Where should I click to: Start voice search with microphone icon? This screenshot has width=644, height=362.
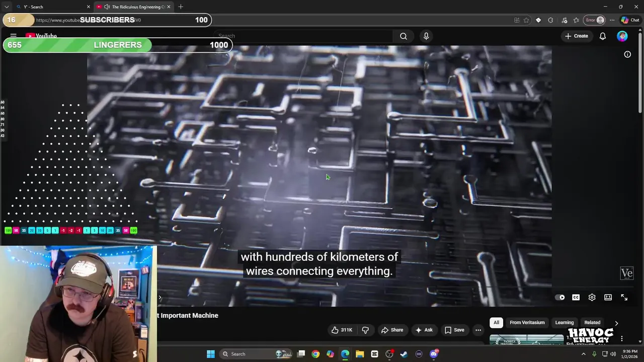(x=426, y=36)
